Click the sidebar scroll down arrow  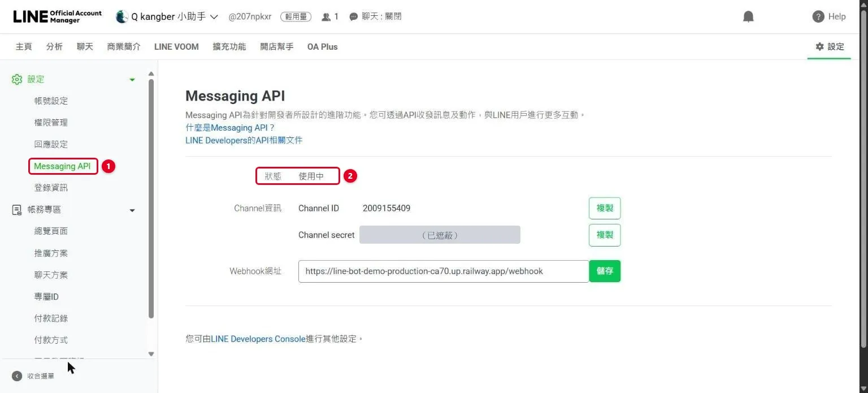pyautogui.click(x=151, y=354)
